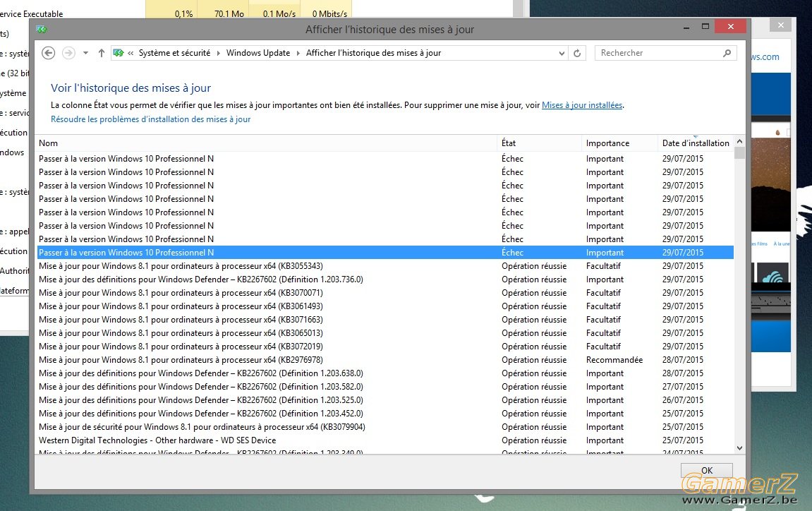
Task: Click the Windows Update icon in address bar
Action: tap(119, 53)
